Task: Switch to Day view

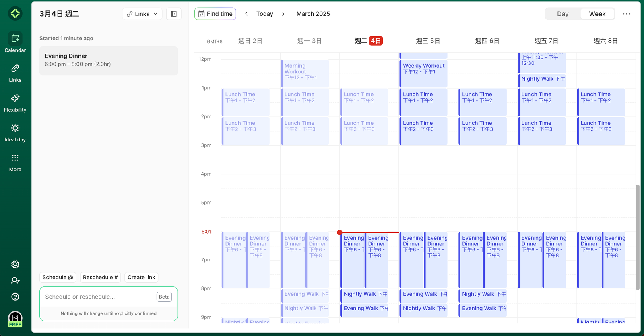Action: pos(562,14)
